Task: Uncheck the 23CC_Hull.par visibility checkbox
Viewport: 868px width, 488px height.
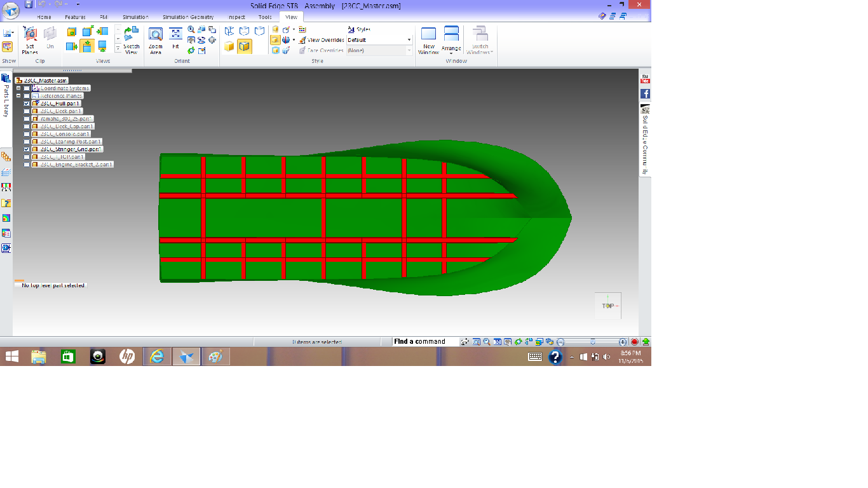Action: coord(27,104)
